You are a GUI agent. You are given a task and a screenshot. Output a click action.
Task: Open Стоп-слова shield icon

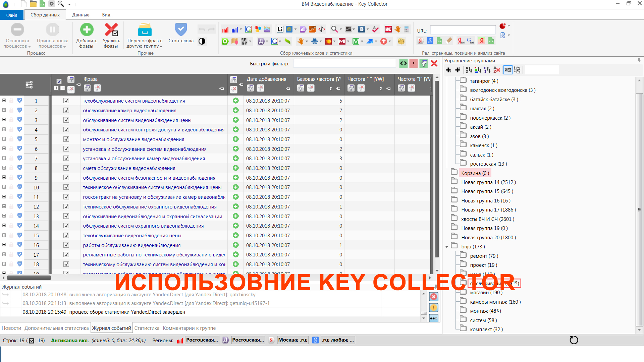coord(181,29)
